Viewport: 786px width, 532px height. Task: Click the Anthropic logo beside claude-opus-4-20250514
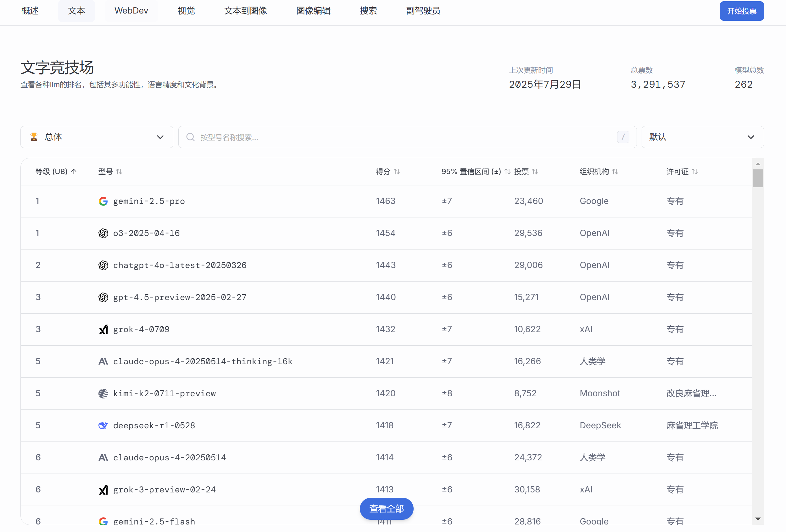click(103, 458)
